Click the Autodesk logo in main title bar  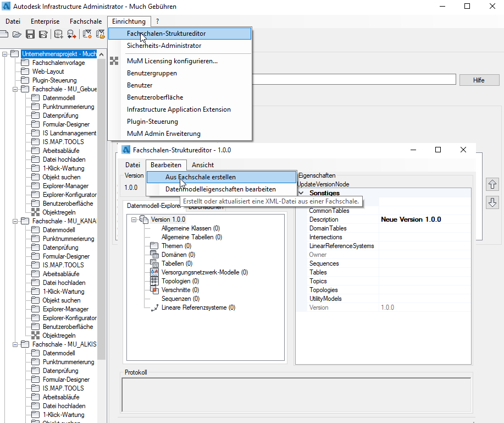(6, 6)
